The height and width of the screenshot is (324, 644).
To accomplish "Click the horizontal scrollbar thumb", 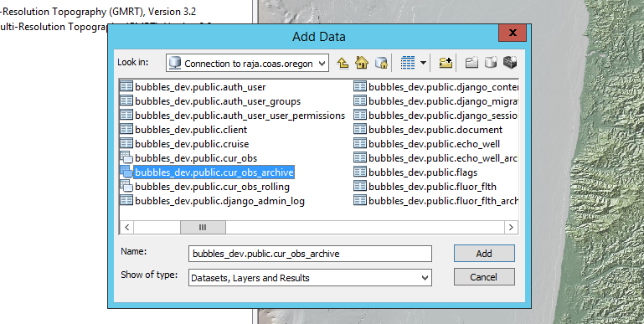I will tap(203, 227).
